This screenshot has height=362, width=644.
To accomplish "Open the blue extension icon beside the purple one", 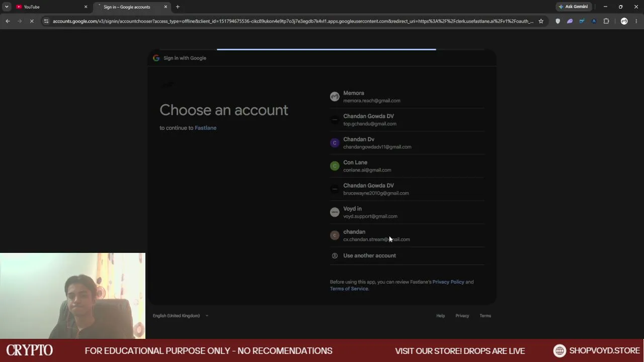I will [x=582, y=21].
